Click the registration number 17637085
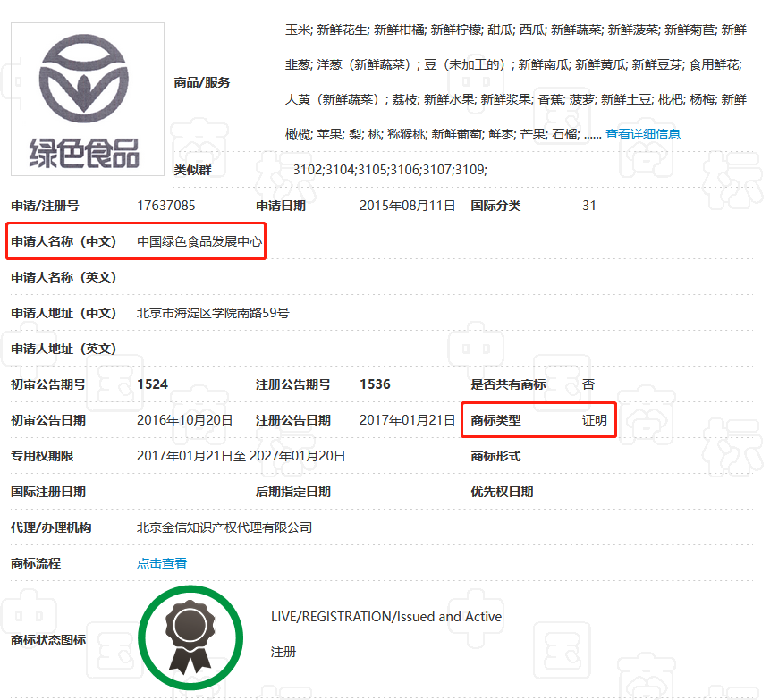Viewport: 770px width, 700px height. [166, 206]
